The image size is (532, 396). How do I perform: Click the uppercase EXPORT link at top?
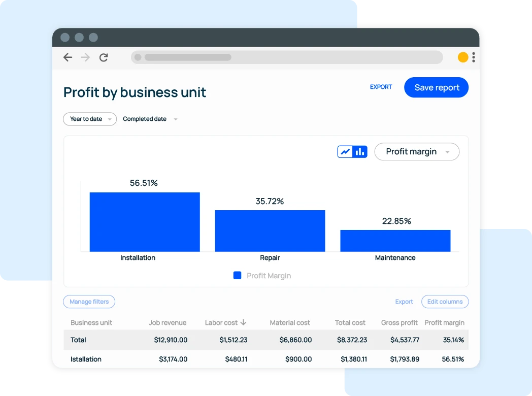(381, 87)
